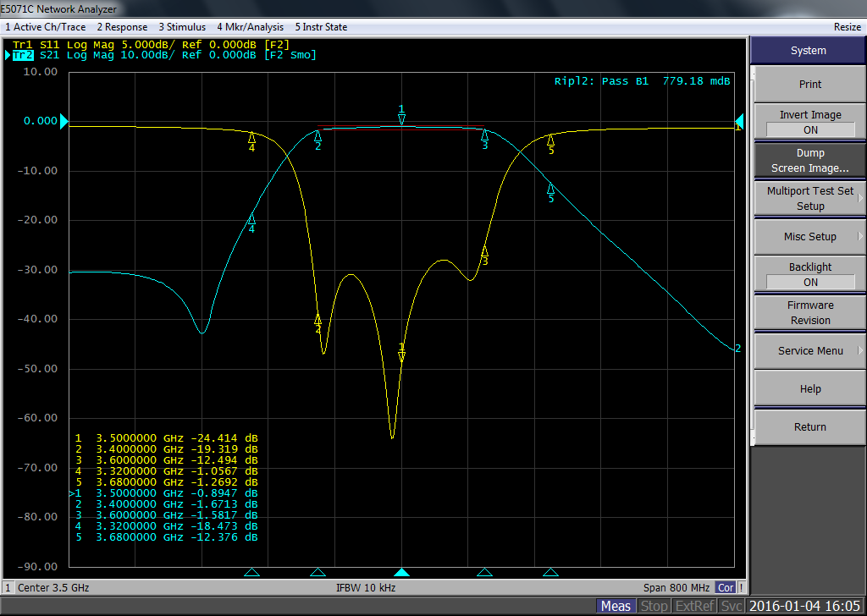Screen dimensions: 867x616
Task: Open the Mkr/Analysis menu
Action: [250, 27]
